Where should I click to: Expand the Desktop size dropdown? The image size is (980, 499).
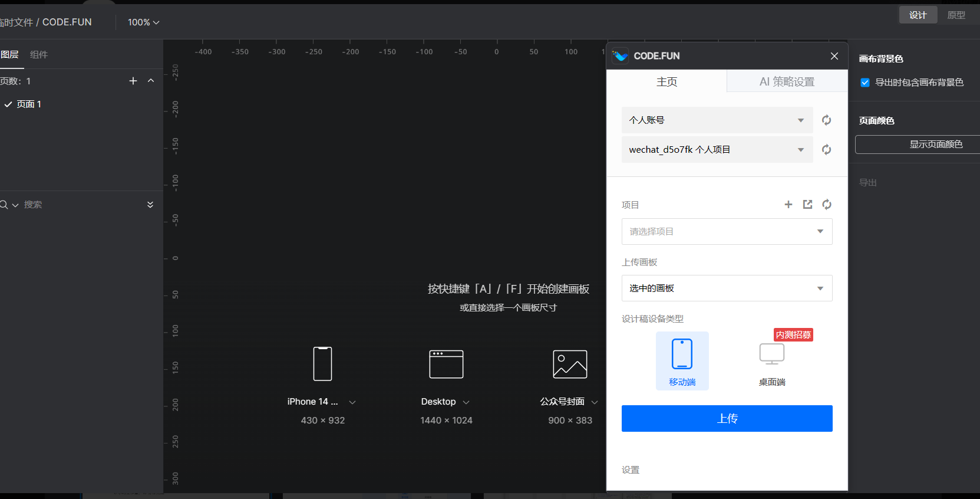click(466, 402)
